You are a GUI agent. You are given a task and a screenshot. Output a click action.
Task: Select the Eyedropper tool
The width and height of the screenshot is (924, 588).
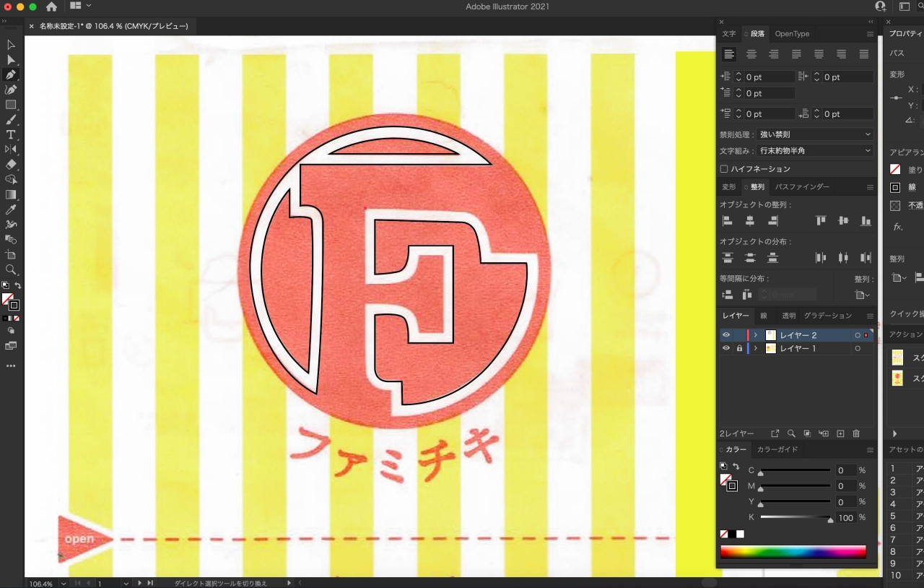point(11,210)
